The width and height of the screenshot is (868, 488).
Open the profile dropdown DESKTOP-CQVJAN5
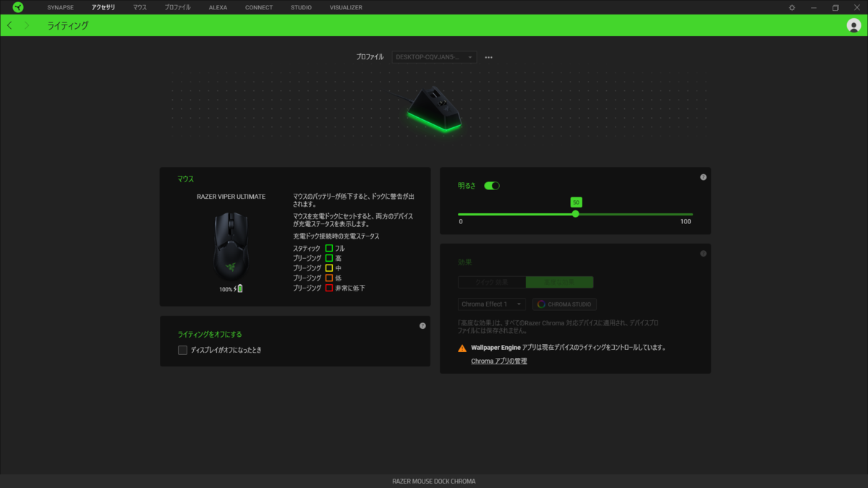click(x=434, y=57)
